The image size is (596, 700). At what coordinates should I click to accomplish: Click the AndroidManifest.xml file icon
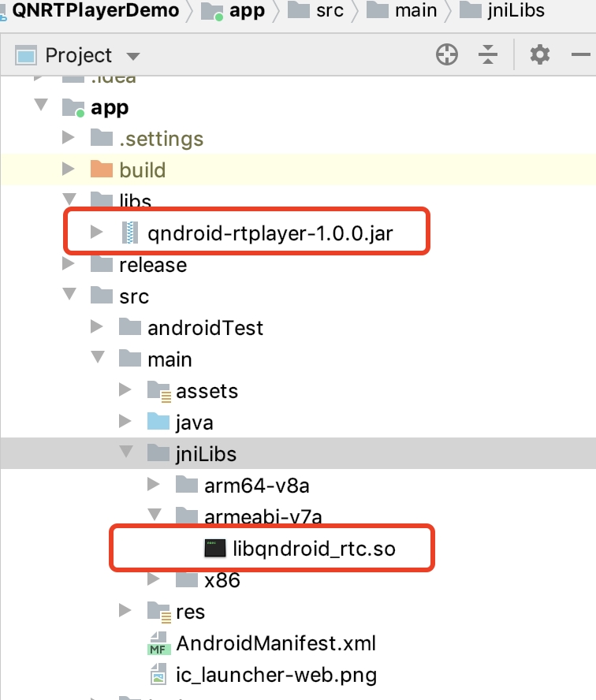click(x=158, y=643)
